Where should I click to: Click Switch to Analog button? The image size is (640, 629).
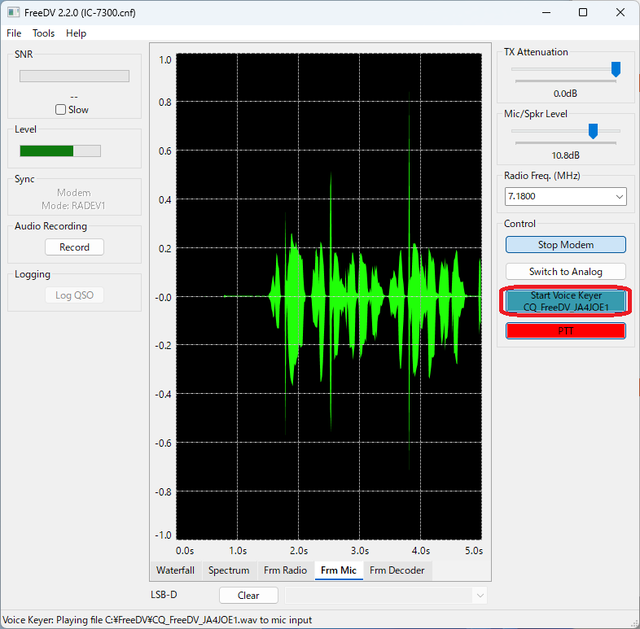pyautogui.click(x=565, y=271)
